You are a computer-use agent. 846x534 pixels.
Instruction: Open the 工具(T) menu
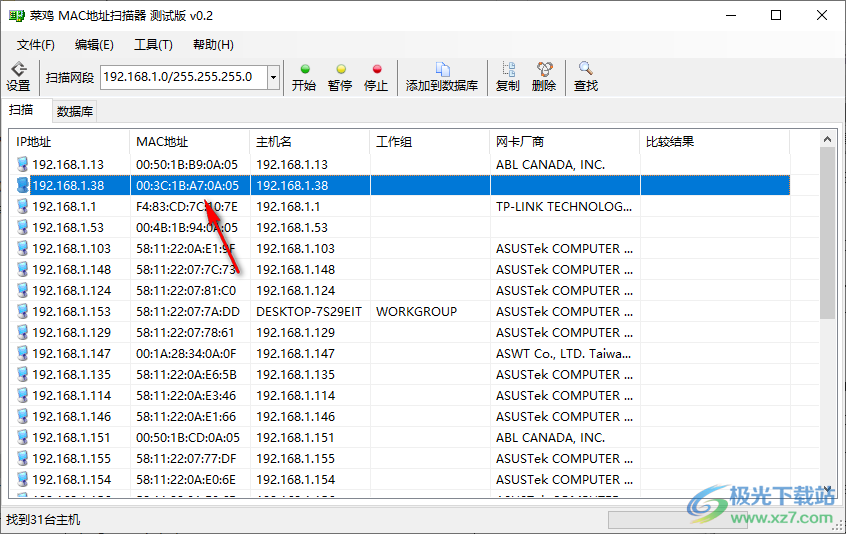[x=153, y=45]
